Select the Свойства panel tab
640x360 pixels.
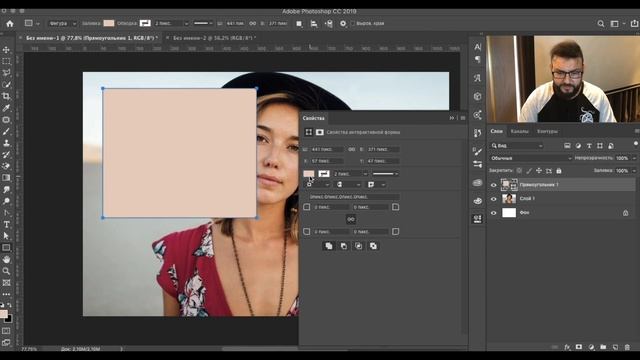pos(313,118)
